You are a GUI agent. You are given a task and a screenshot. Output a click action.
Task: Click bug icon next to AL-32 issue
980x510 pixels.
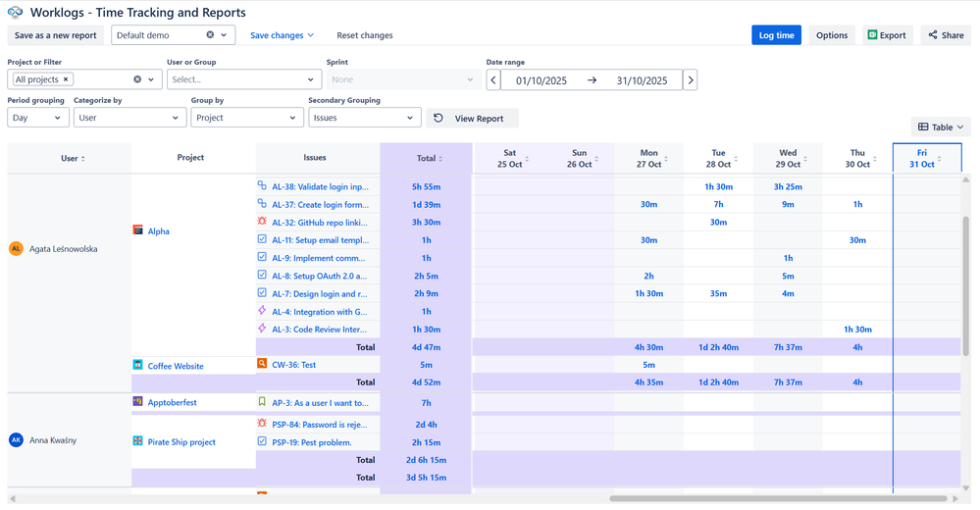click(x=262, y=222)
